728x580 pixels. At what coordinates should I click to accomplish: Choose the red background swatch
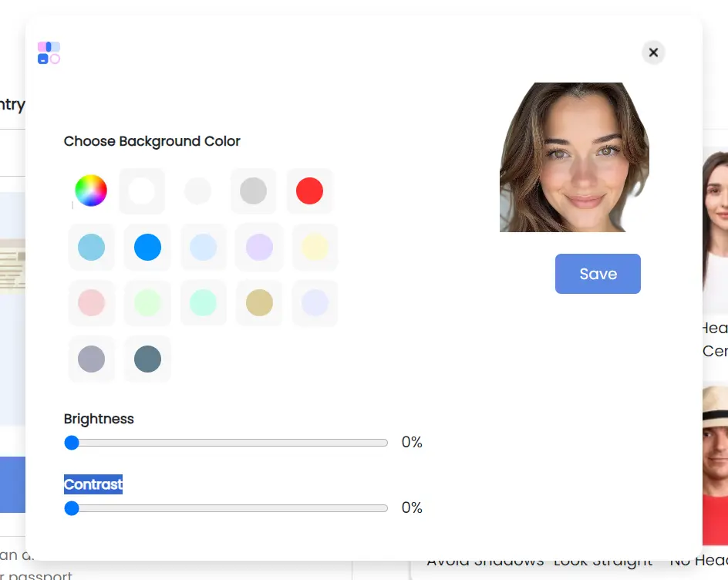[x=309, y=191]
